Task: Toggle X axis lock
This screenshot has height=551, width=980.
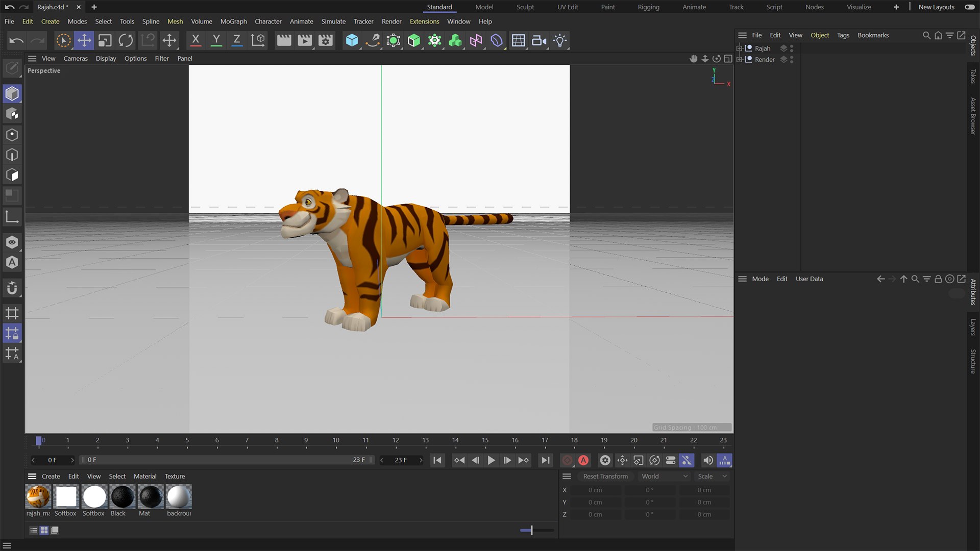Action: (195, 40)
